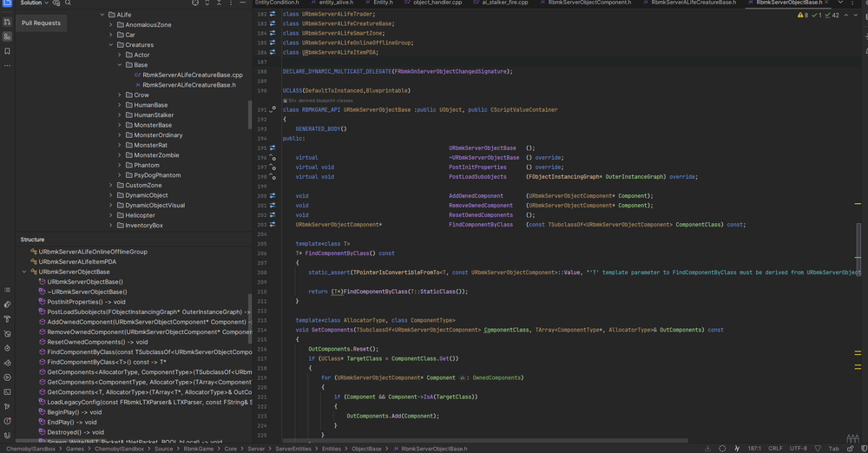Click the Problems icon with red badge

point(7,420)
